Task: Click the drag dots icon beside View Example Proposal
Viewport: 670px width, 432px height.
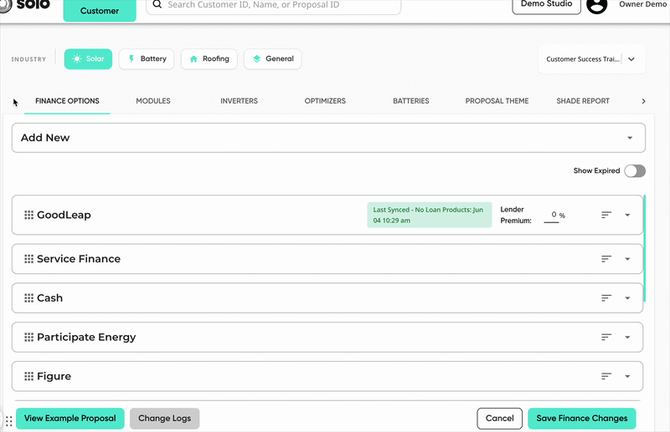Action: (9, 421)
